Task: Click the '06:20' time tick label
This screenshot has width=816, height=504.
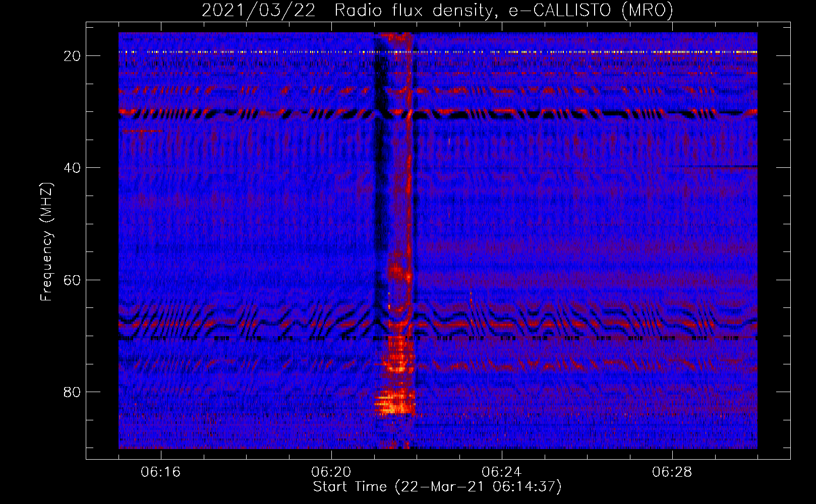Action: (x=331, y=472)
